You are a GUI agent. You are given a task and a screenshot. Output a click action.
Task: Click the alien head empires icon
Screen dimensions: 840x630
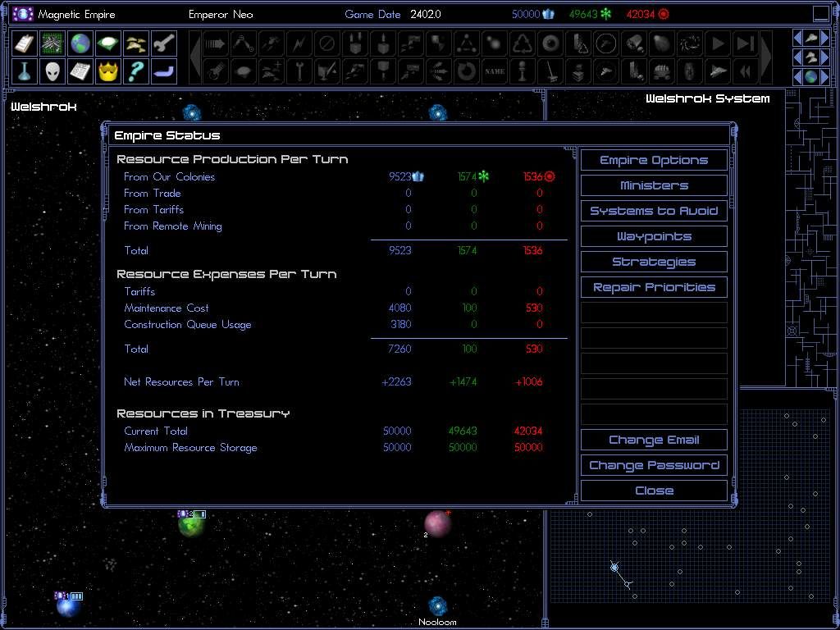[x=53, y=71]
